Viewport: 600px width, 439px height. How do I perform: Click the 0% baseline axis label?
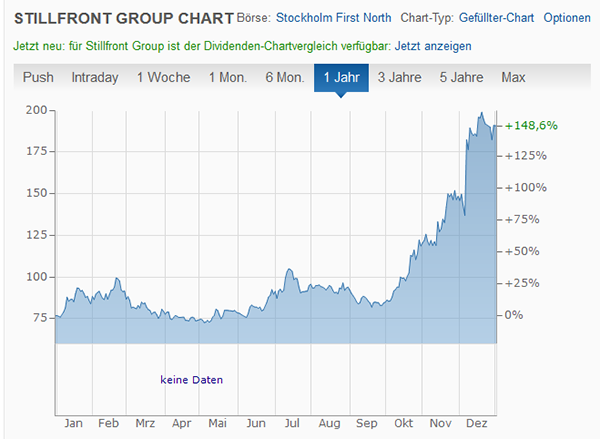coord(514,315)
